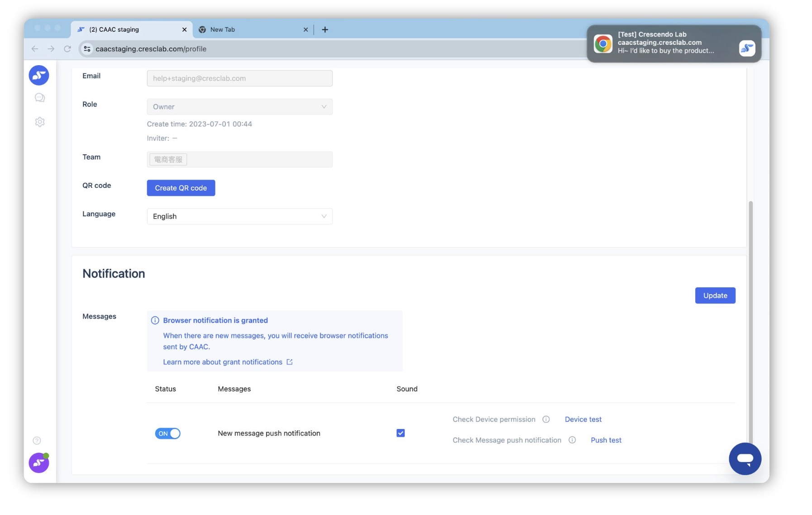Click the Update button
Image resolution: width=812 pixels, height=515 pixels.
coord(715,296)
